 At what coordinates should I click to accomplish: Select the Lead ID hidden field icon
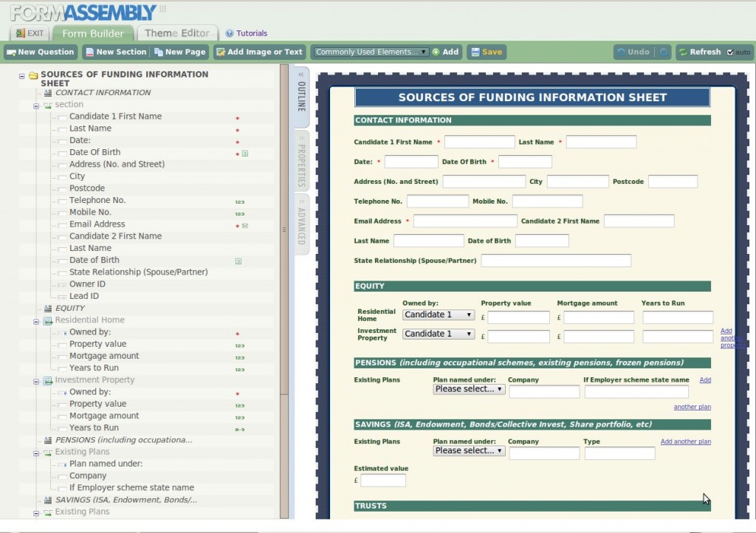(62, 297)
